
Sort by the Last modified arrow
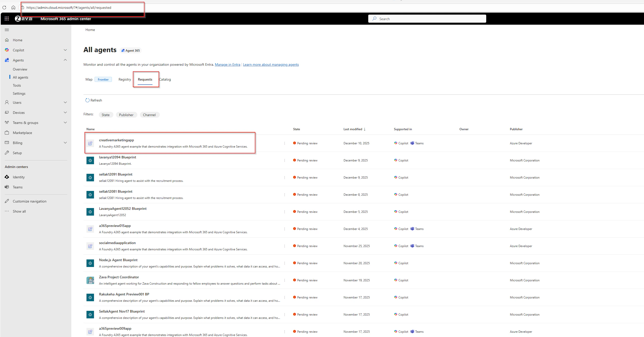(x=364, y=129)
